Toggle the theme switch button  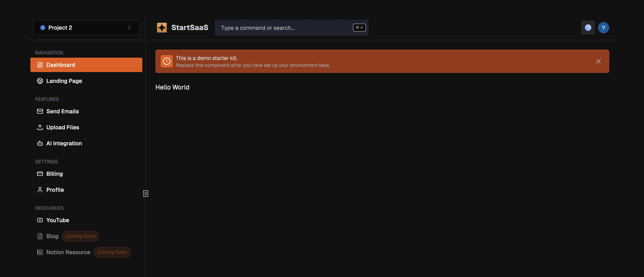pos(588,28)
